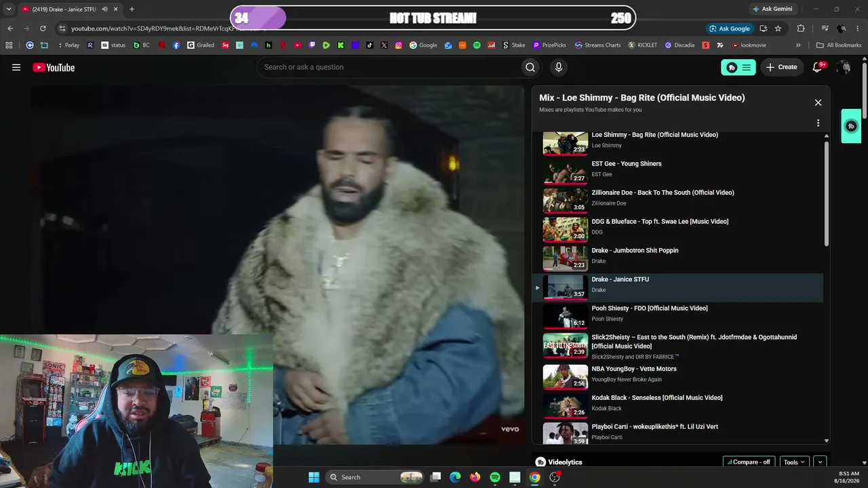Click the Ask Gemini button
Screen dimensions: 868x488
(x=772, y=9)
